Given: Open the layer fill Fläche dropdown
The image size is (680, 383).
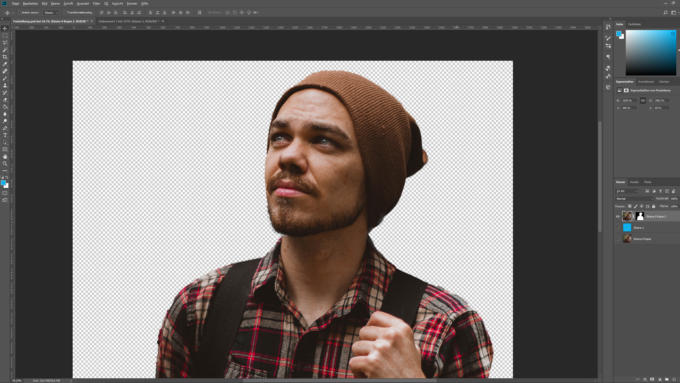Looking at the screenshot, I should (674, 206).
